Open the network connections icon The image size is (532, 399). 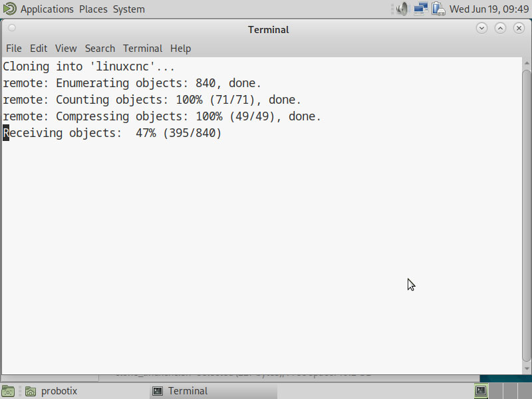click(420, 9)
